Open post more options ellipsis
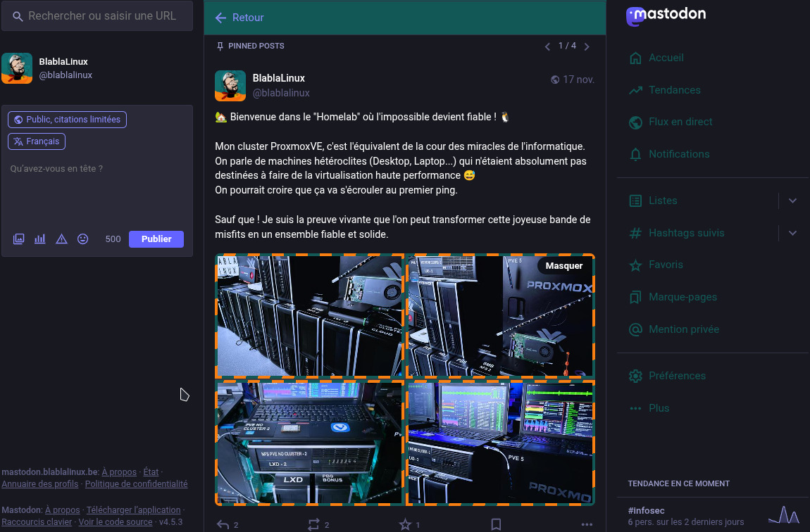The width and height of the screenshot is (810, 532). point(587,525)
